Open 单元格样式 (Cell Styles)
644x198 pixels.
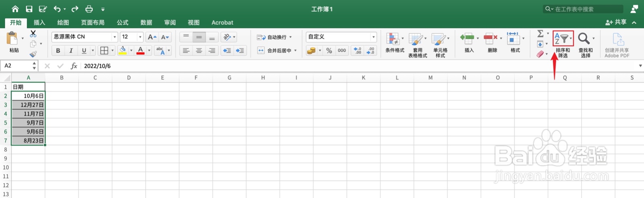(440, 45)
